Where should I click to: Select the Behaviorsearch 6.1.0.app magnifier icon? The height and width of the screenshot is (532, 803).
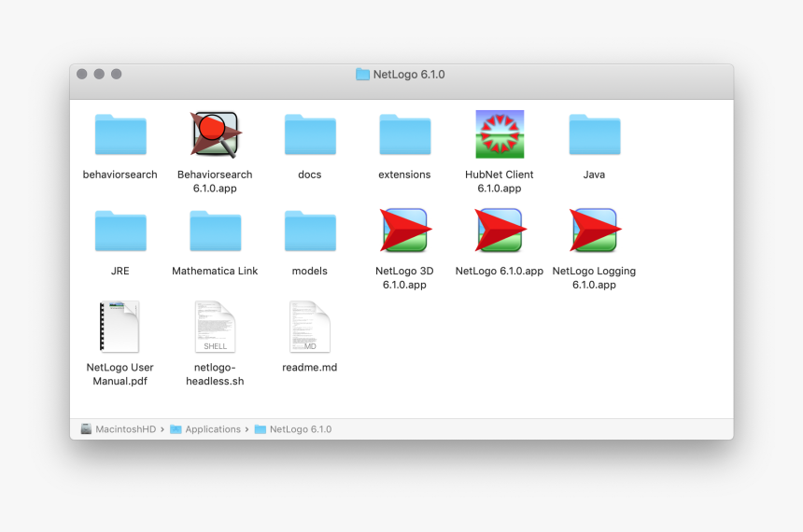click(215, 134)
